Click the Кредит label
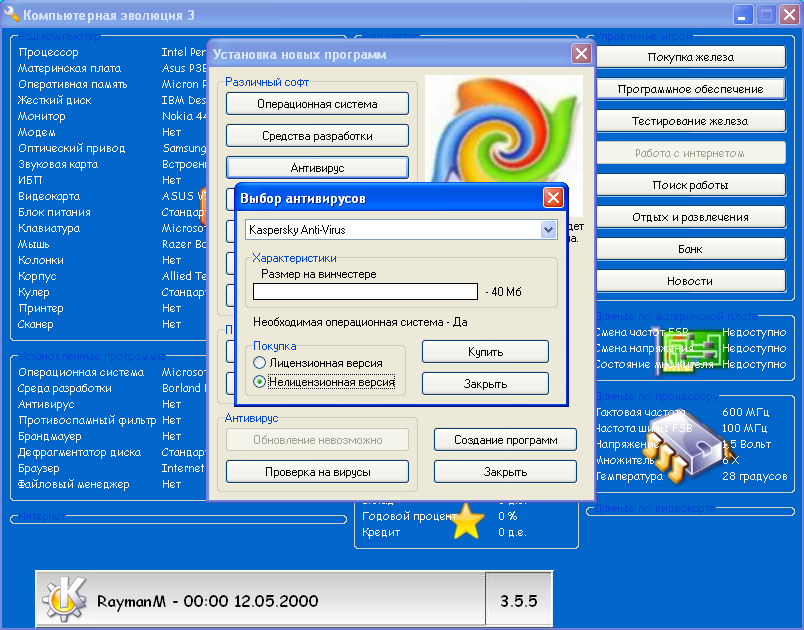804x630 pixels. pos(381,532)
